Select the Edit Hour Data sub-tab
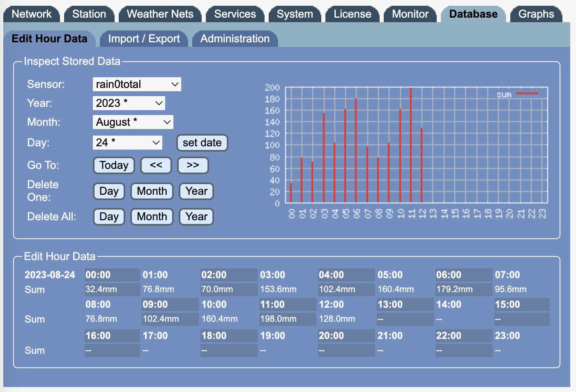This screenshot has height=392, width=576. pyautogui.click(x=49, y=39)
